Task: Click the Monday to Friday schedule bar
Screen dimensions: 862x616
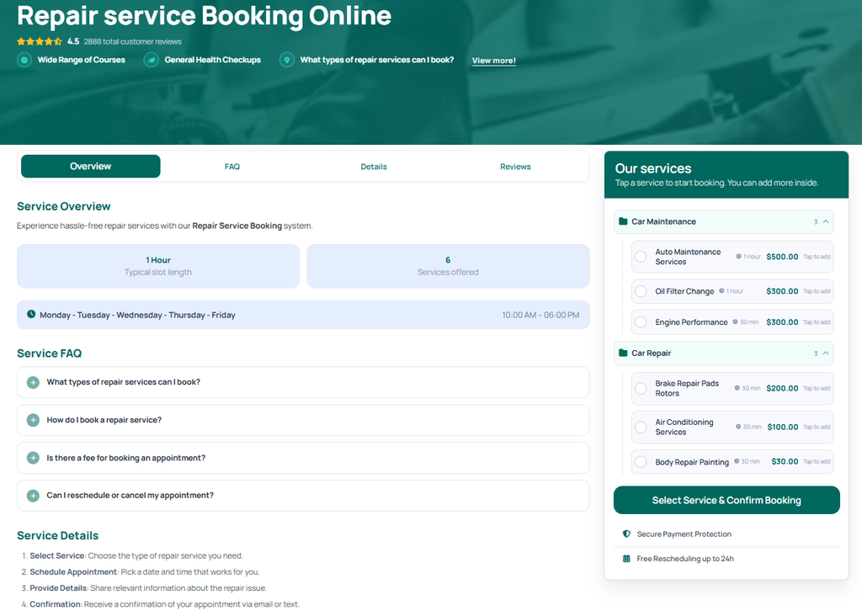Action: pos(303,315)
